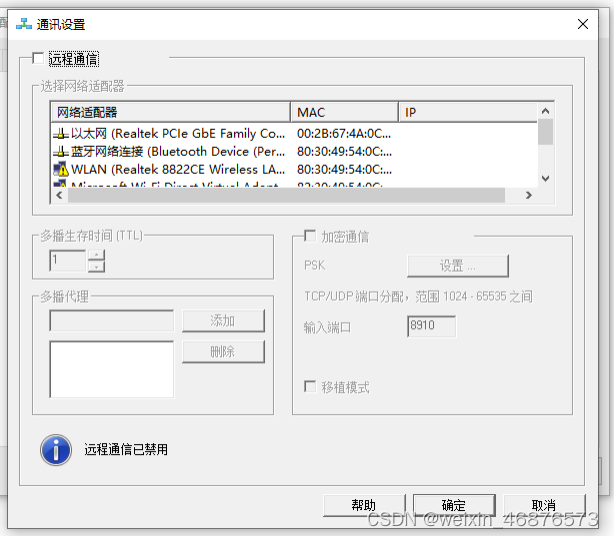Click the 以太网 adapter icon
The width and height of the screenshot is (614, 538).
[60, 133]
